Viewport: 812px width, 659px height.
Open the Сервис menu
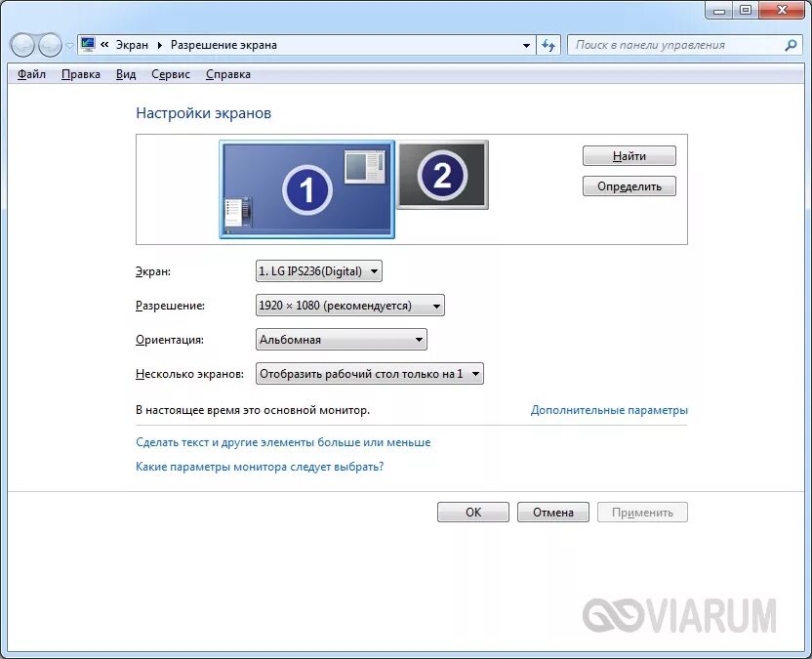click(171, 74)
